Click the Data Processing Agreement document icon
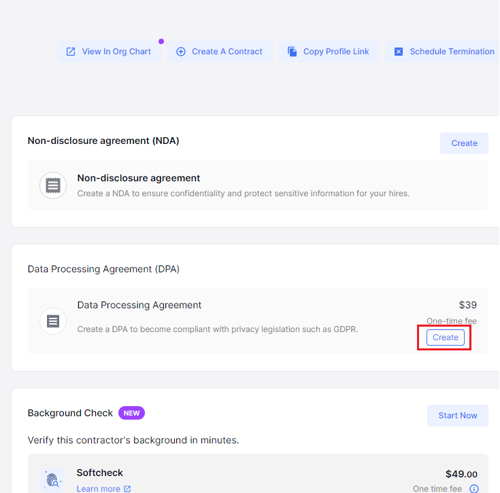 (x=53, y=321)
